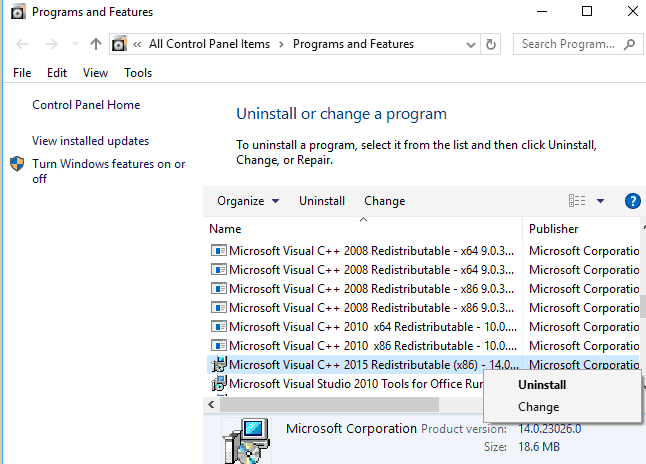Open Turn Windows features on or off
The height and width of the screenshot is (464, 646).
[109, 171]
